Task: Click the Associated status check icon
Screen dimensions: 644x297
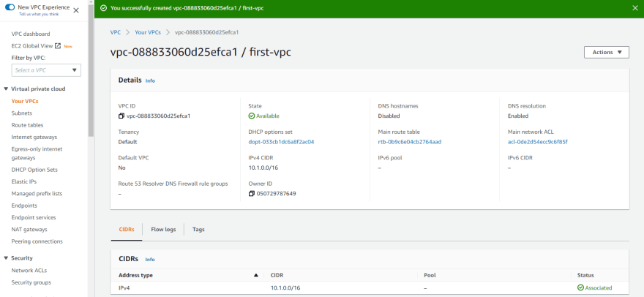Action: click(580, 287)
